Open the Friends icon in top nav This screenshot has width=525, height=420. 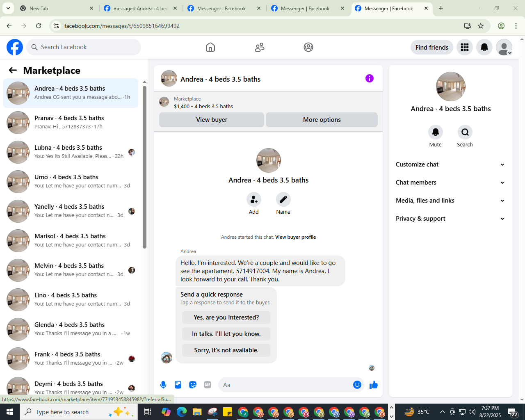260,47
